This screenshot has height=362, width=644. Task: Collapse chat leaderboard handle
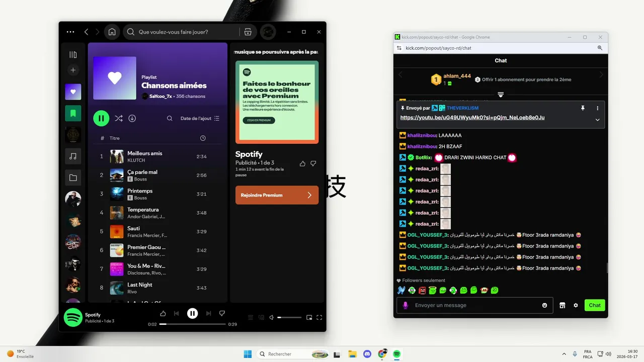(501, 95)
